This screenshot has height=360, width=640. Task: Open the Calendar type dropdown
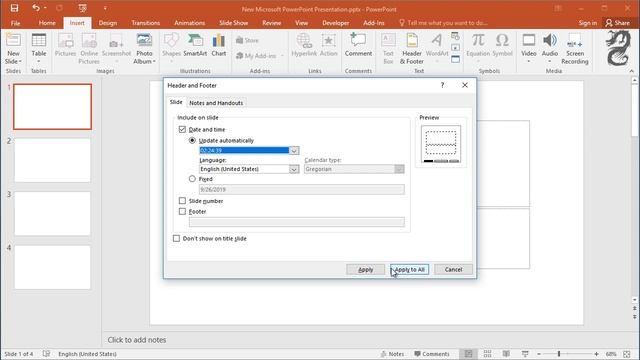pos(399,169)
